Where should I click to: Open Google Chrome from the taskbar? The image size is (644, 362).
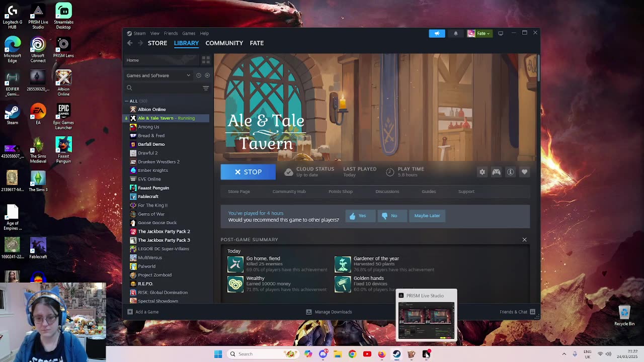point(352,354)
